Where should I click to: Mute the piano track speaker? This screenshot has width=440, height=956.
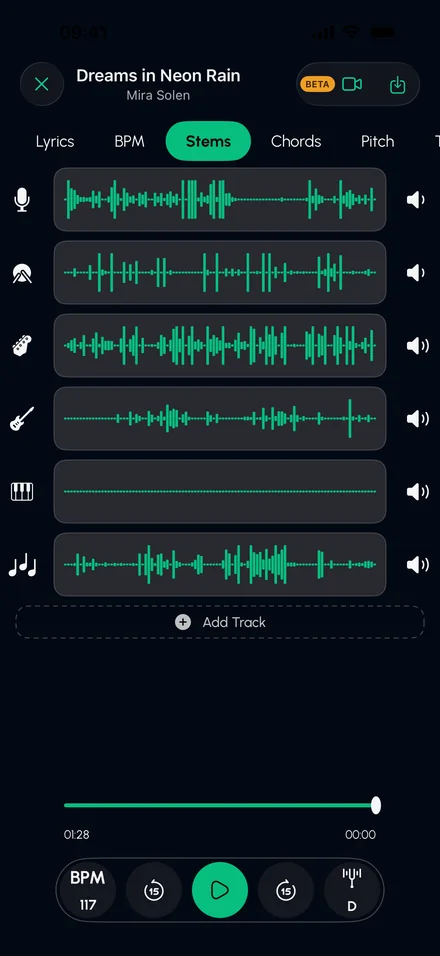click(417, 491)
